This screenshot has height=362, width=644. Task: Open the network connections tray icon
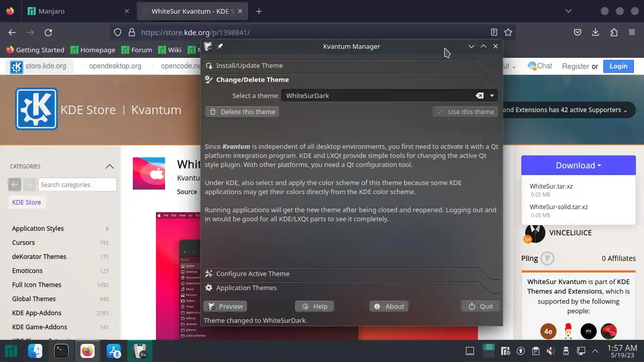(x=581, y=351)
